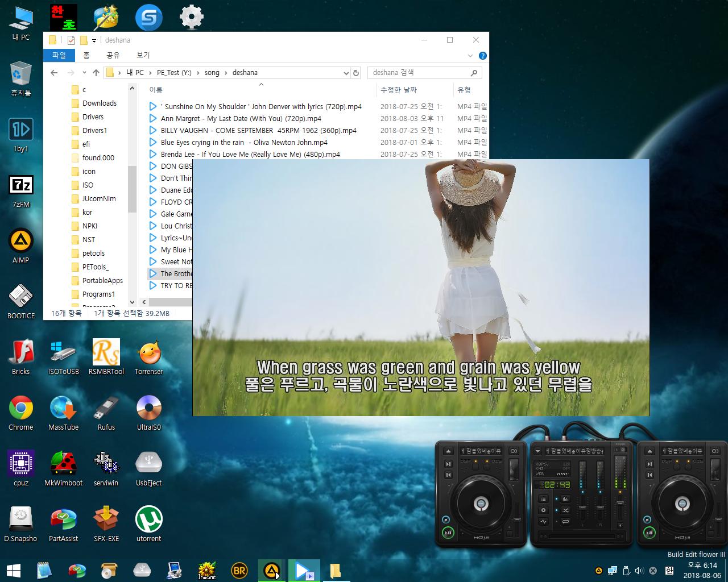Go to previous track on left deck
728x582 pixels.
click(x=448, y=475)
